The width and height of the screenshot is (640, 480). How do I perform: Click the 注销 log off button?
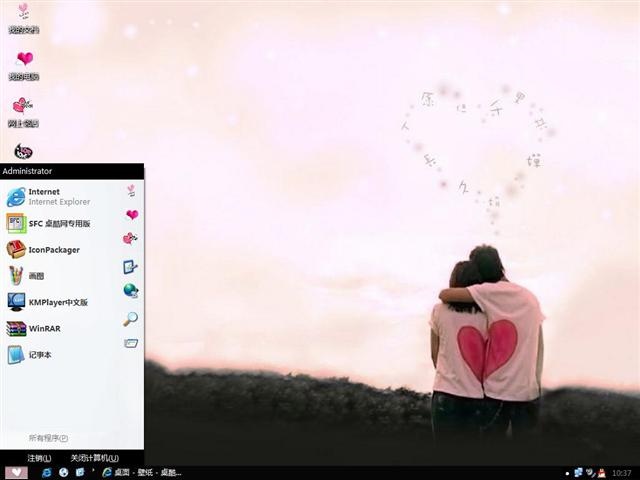click(39, 458)
